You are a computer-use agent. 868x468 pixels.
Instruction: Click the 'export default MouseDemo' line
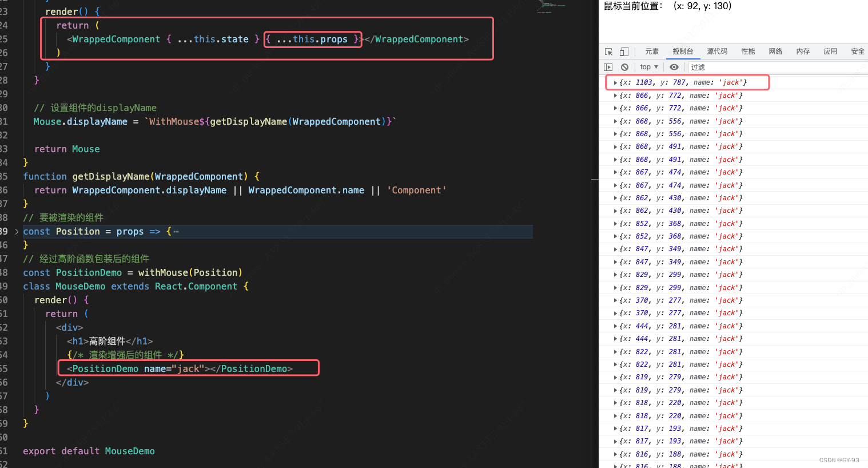tap(89, 451)
